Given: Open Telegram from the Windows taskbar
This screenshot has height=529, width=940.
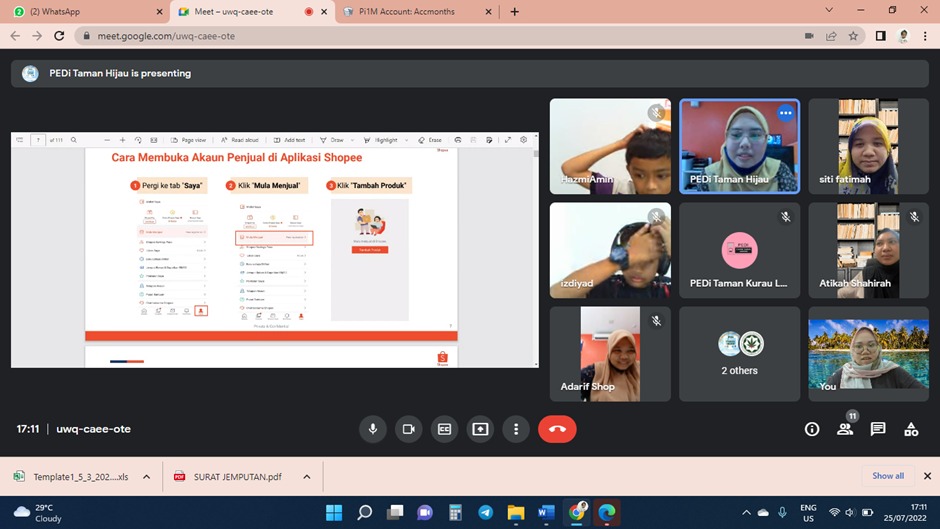Looking at the screenshot, I should 485,513.
